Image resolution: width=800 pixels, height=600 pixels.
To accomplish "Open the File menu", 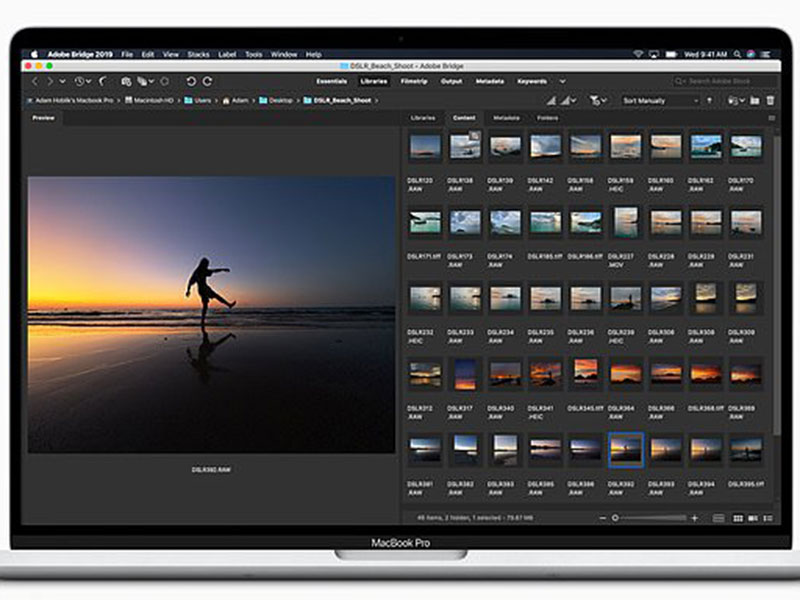I will (127, 54).
